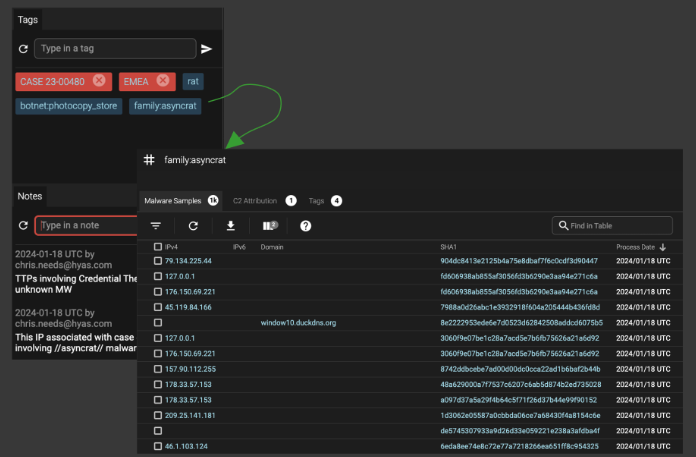Submit tag with the send arrow

(x=206, y=48)
